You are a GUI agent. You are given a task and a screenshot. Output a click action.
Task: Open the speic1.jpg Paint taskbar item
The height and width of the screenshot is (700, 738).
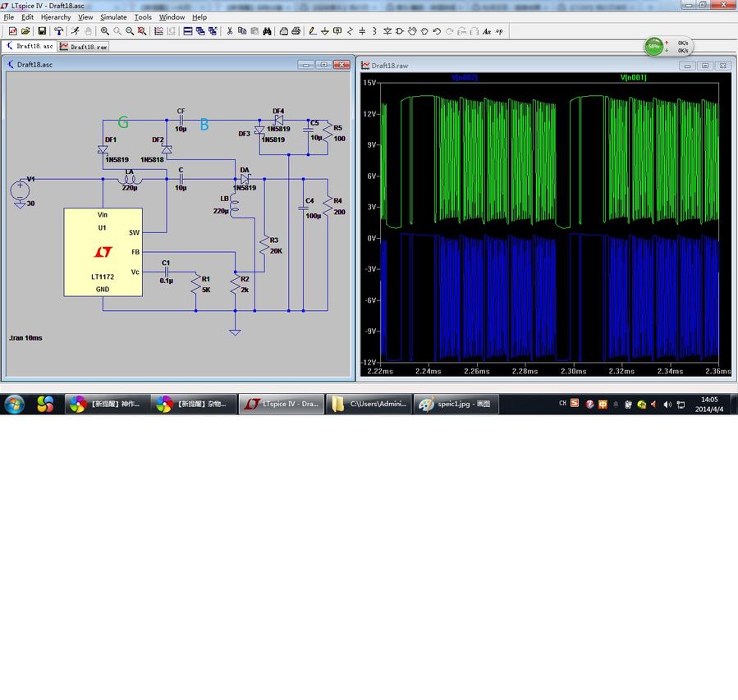coord(456,404)
